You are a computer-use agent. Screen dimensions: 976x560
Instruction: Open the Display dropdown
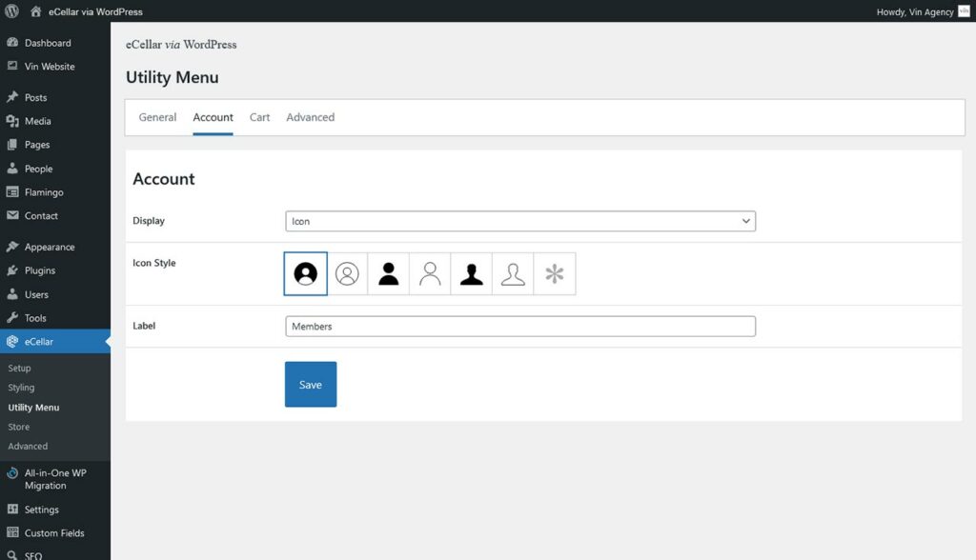point(519,220)
